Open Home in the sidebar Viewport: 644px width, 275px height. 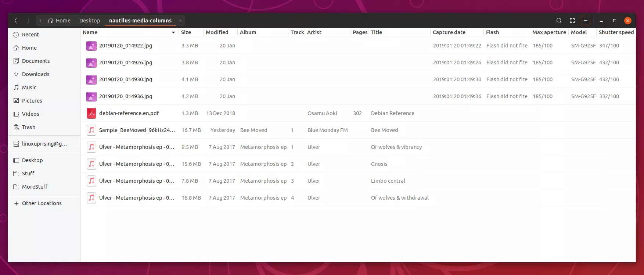tap(44, 48)
